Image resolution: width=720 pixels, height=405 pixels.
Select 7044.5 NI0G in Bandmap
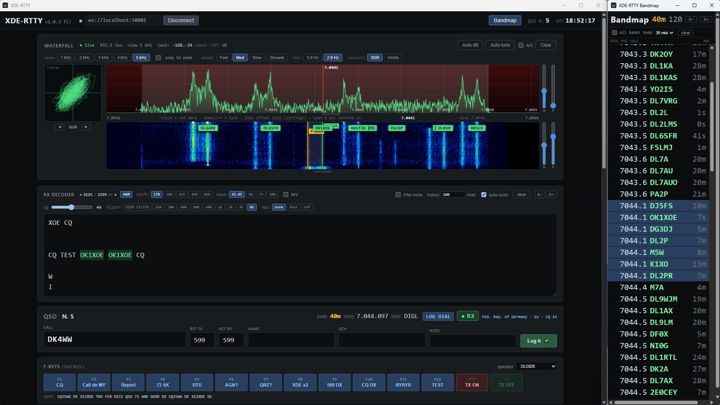[x=658, y=346]
